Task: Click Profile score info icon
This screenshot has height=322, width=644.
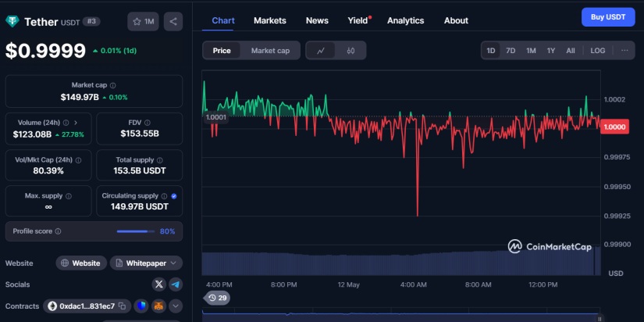Action: (x=58, y=231)
